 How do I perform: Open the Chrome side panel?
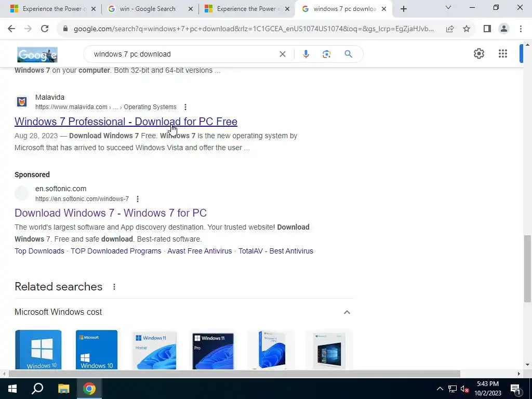[x=487, y=29]
